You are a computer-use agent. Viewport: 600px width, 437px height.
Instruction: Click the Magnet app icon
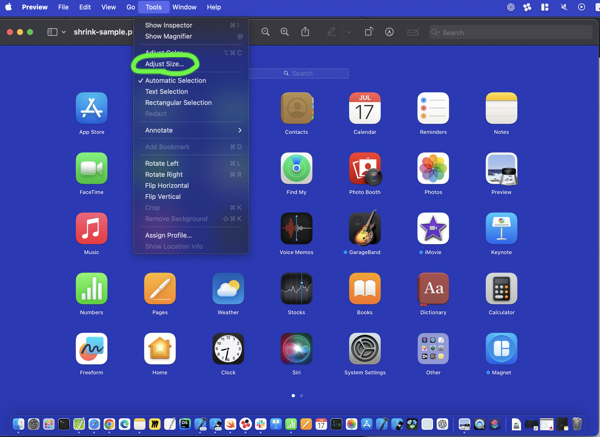(501, 348)
